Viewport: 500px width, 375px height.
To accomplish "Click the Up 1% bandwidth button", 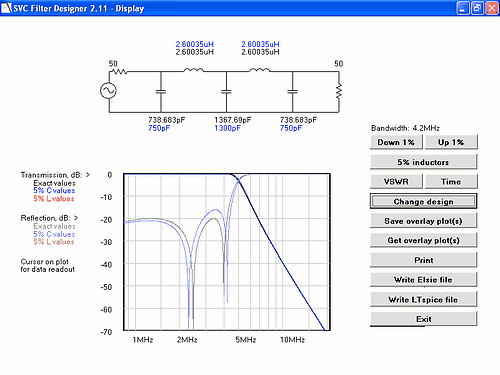I will point(451,142).
